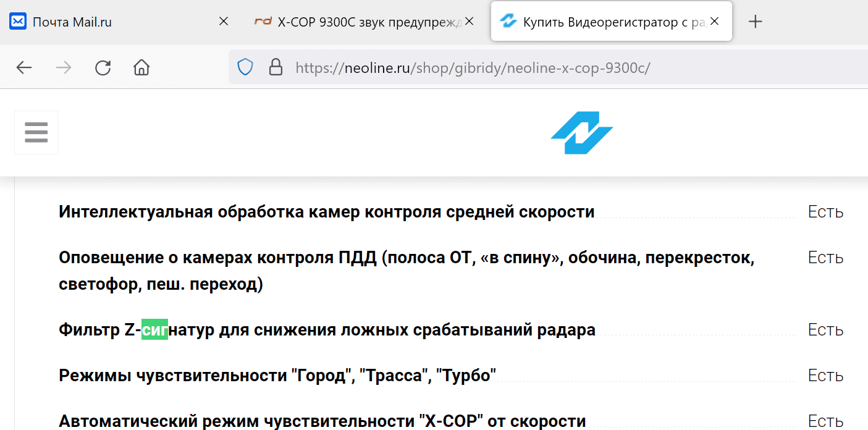Click the Mail.ru envelope favicon

[x=18, y=22]
